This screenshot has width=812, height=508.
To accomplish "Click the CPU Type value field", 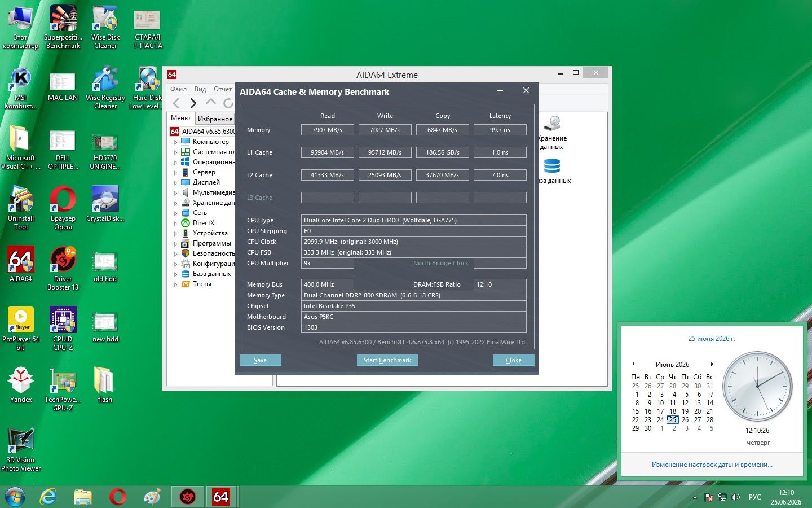I will (414, 220).
